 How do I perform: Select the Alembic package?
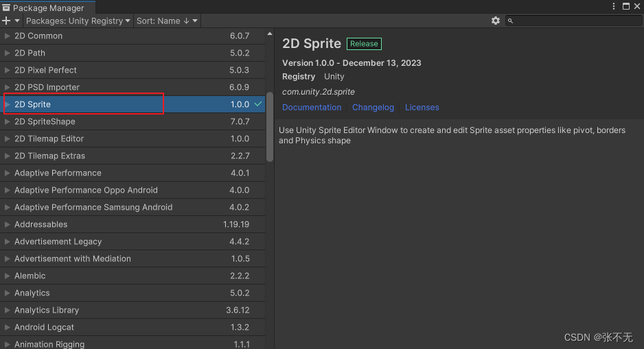click(x=133, y=276)
